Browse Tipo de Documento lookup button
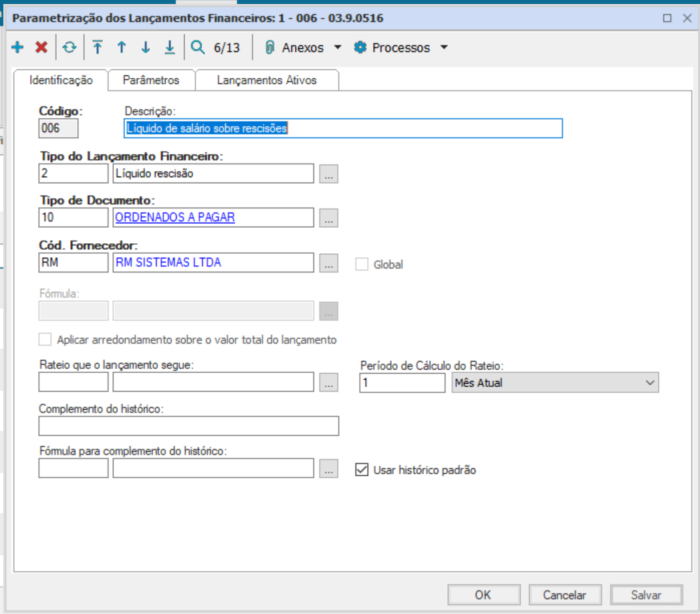The image size is (700, 614). pos(328,218)
